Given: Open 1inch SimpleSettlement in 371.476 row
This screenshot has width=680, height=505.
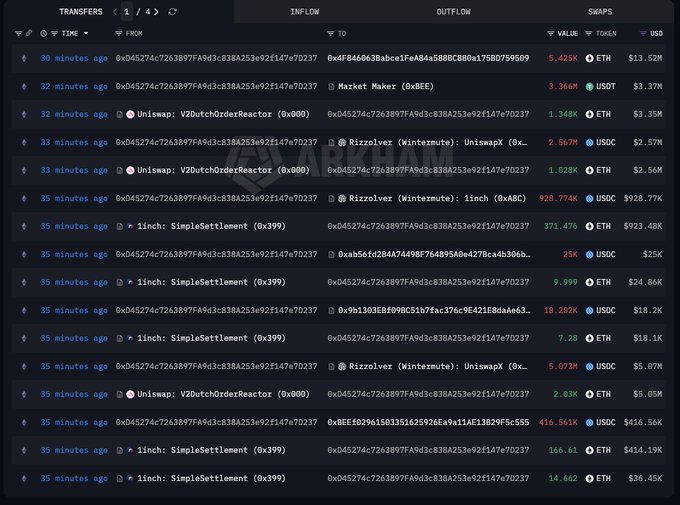Looking at the screenshot, I should point(211,226).
